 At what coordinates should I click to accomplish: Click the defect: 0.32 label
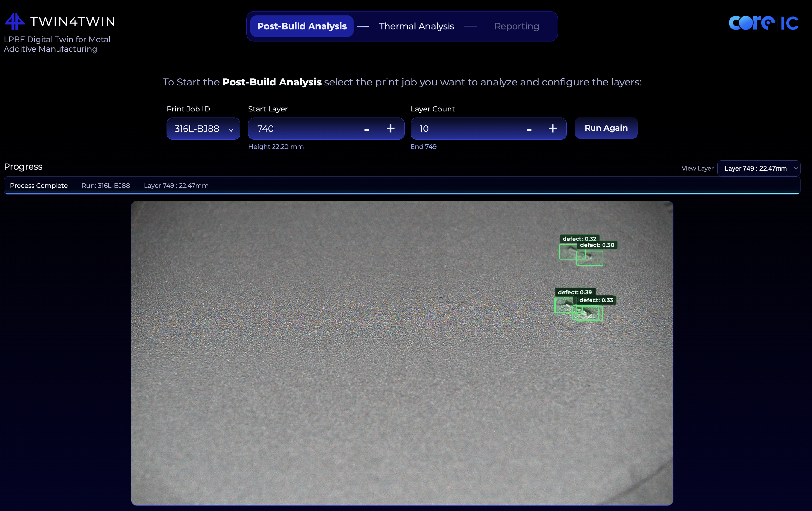[x=579, y=239]
